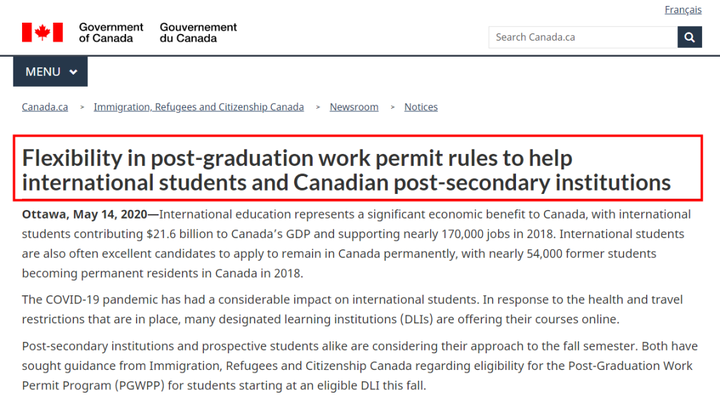Click the first paragraph mentioning $21.6 billion
The height and width of the screenshot is (398, 720).
(x=356, y=244)
